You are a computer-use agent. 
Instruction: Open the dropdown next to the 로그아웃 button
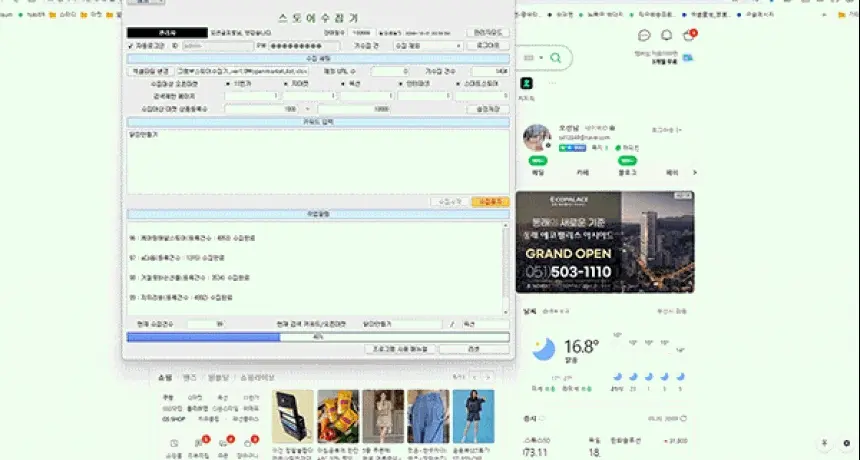[428, 46]
